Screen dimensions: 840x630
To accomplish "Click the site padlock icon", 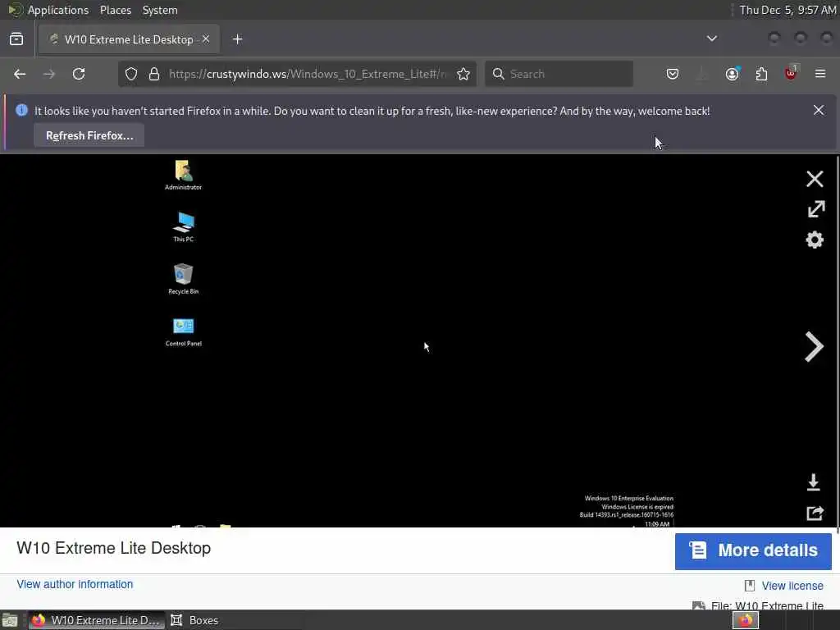I will (154, 74).
